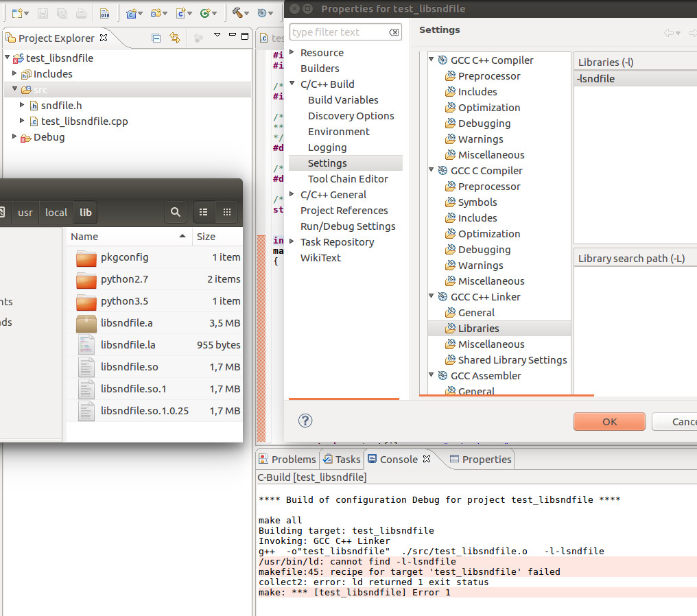The width and height of the screenshot is (697, 616).
Task: Open the New project toolbar icon
Action: pyautogui.click(x=17, y=12)
